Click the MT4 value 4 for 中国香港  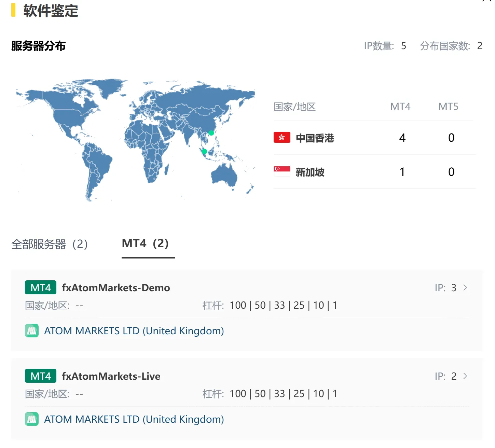pos(402,138)
